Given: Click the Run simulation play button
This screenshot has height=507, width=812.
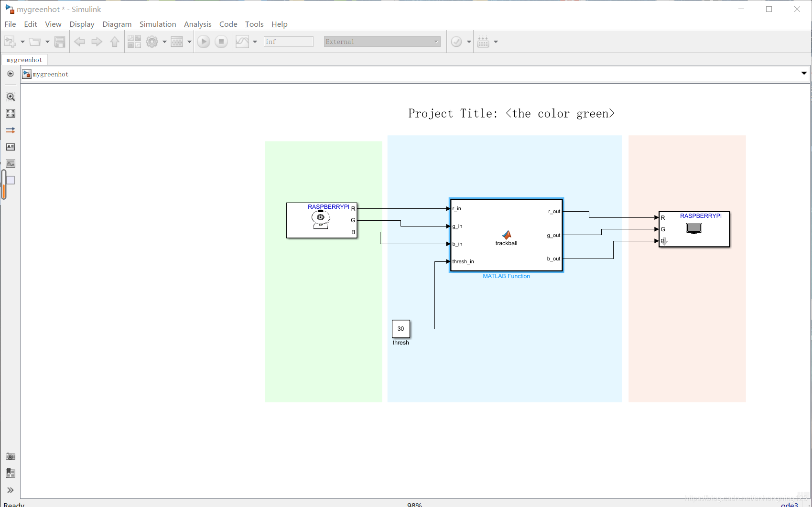Looking at the screenshot, I should (x=204, y=42).
